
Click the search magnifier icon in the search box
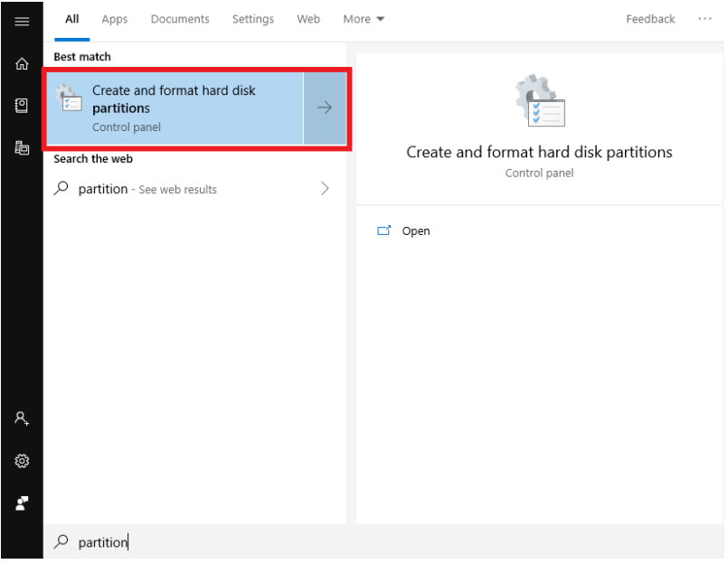pyautogui.click(x=61, y=541)
